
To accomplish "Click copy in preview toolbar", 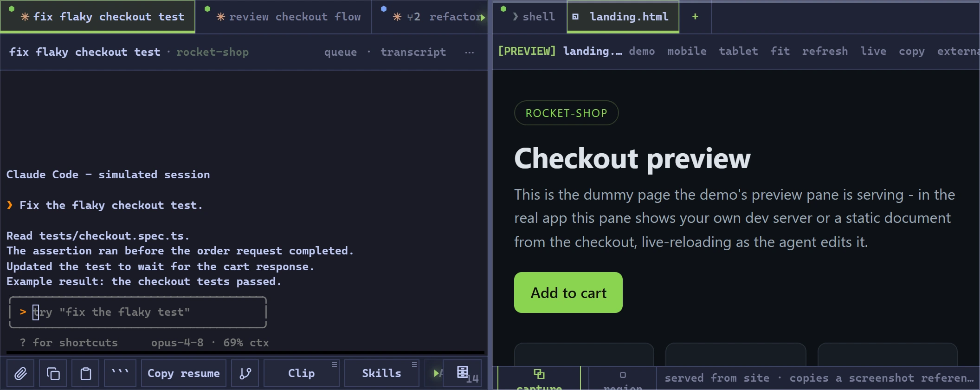I will 912,51.
